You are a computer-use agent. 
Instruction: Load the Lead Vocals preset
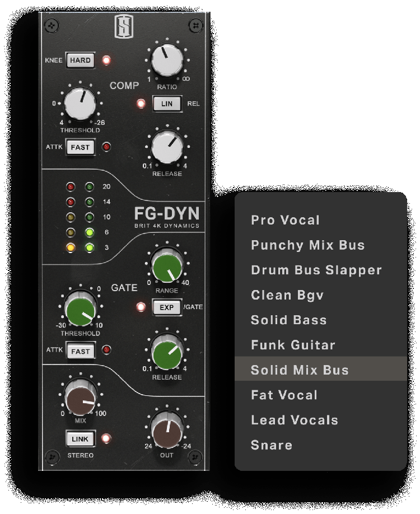coord(321,420)
